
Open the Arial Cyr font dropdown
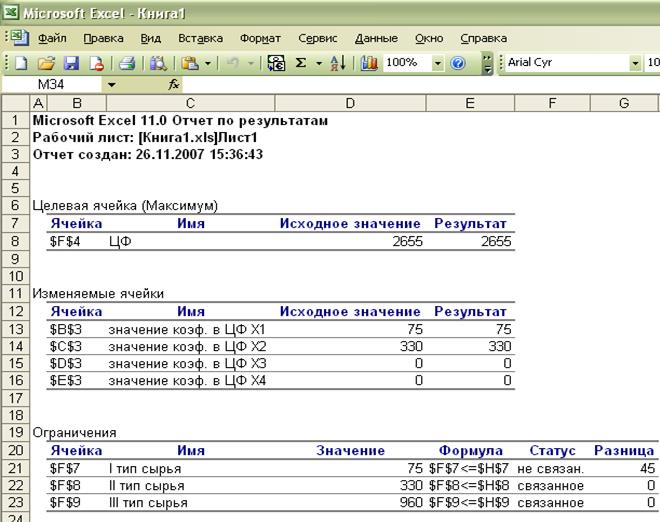coord(635,63)
